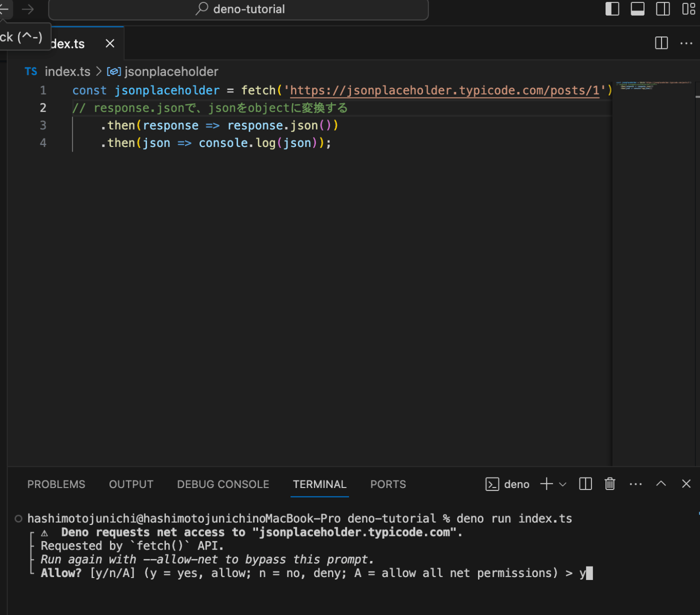Maximize panel size with the chevron

click(661, 484)
